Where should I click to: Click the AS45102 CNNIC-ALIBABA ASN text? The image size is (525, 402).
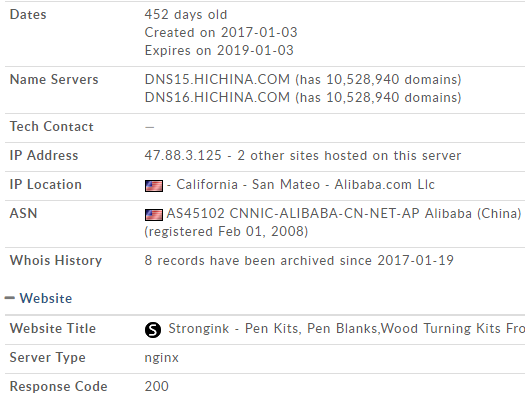coord(344,214)
